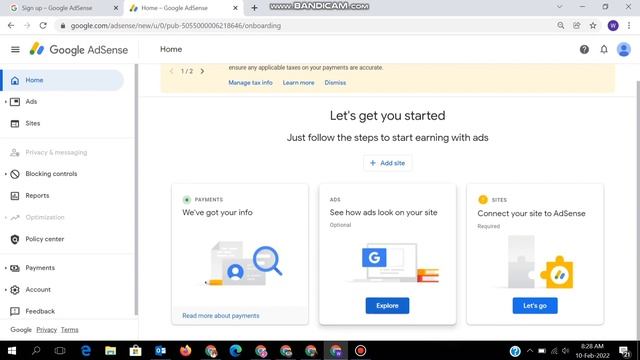Viewport: 640px width, 360px height.
Task: Open the Privacy footer link
Action: click(x=47, y=330)
